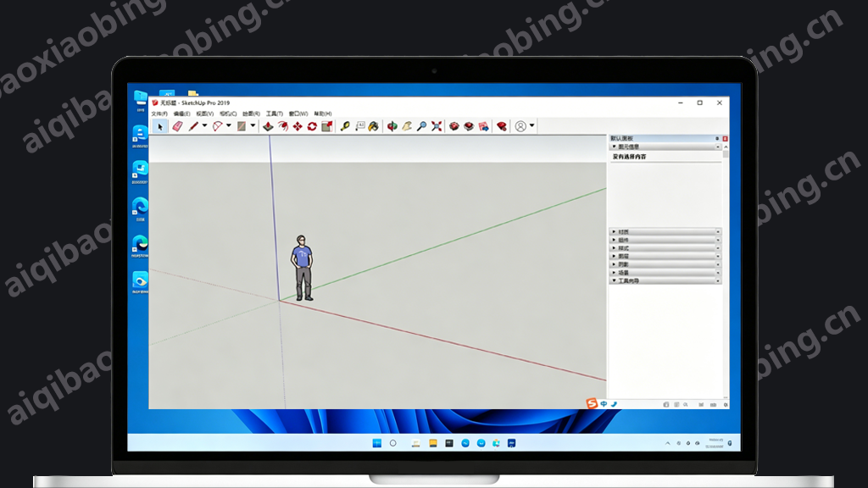Image resolution: width=868 pixels, height=488 pixels.
Task: Open the 绘图(R) Draw menu
Action: [x=251, y=114]
